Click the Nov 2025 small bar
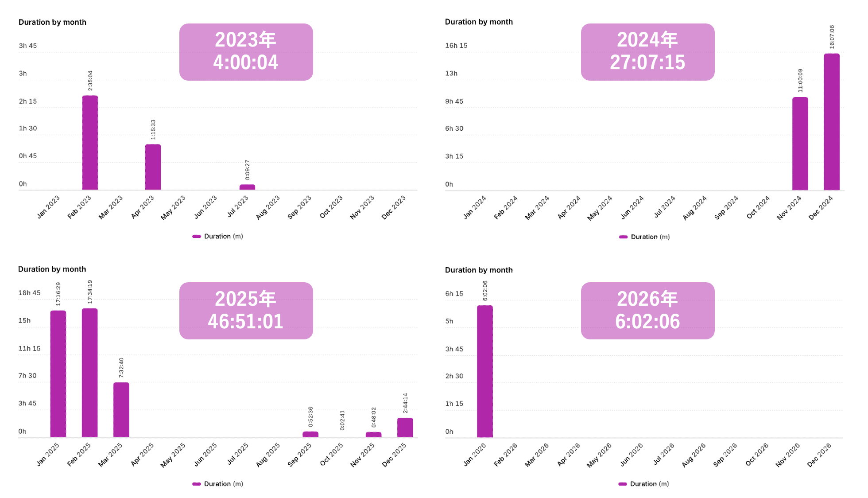The height and width of the screenshot is (498, 868). (x=373, y=435)
